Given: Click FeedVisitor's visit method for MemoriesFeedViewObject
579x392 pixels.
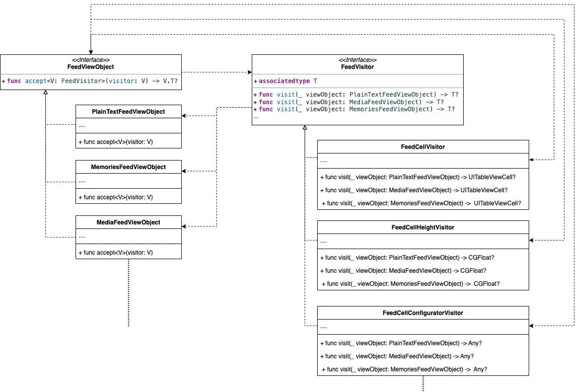Looking at the screenshot, I should (356, 109).
